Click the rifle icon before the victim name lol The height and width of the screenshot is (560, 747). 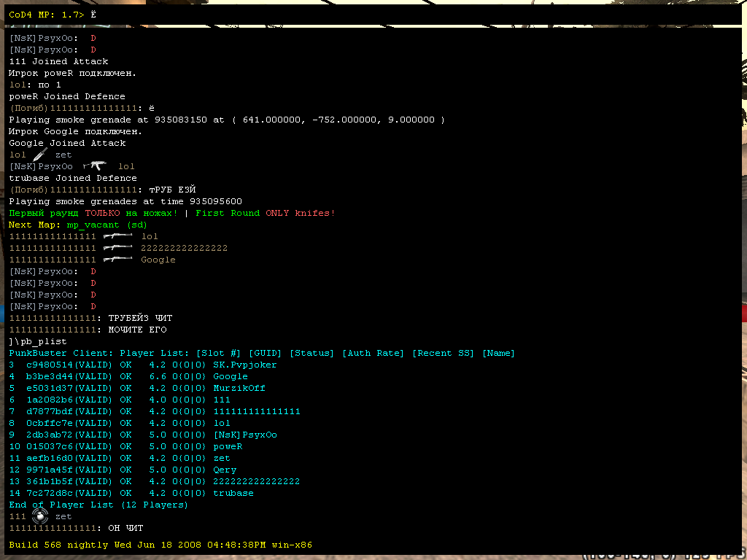(x=117, y=236)
